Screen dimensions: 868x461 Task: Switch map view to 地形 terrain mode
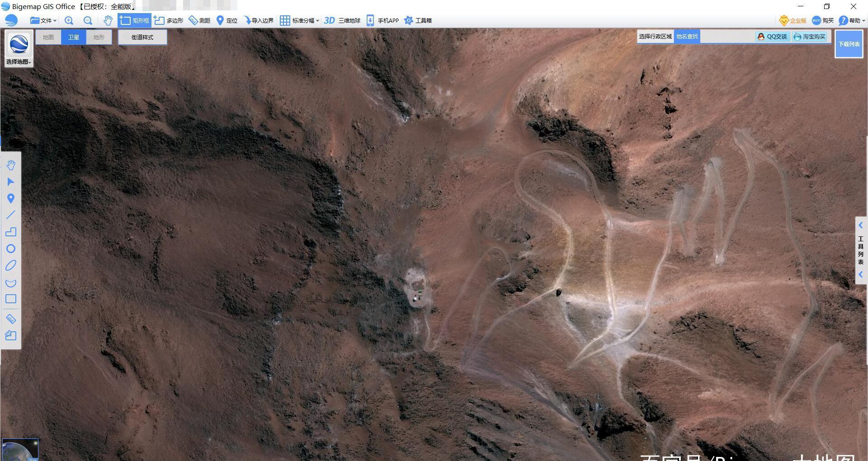click(x=99, y=37)
